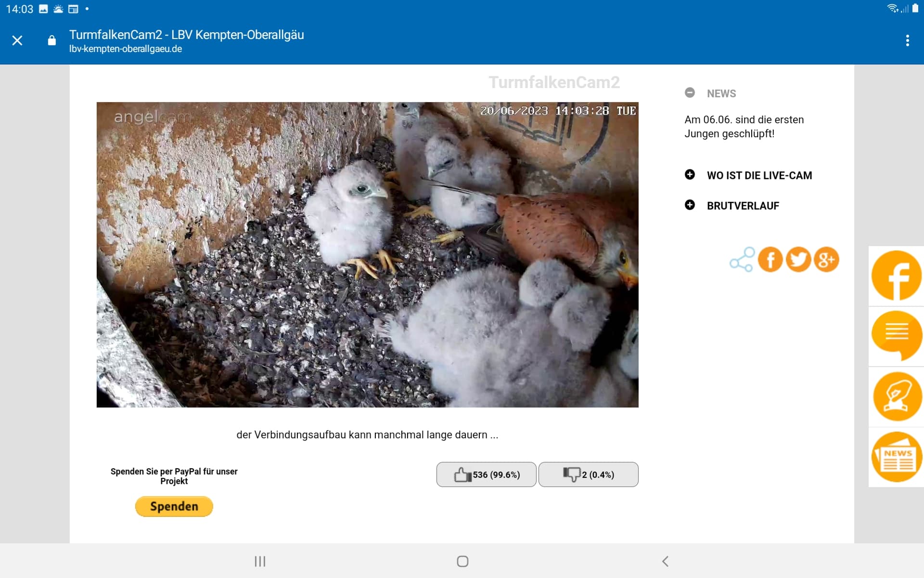This screenshot has height=578, width=924.
Task: Click the yellow Spenden PayPal button
Action: coord(174,506)
